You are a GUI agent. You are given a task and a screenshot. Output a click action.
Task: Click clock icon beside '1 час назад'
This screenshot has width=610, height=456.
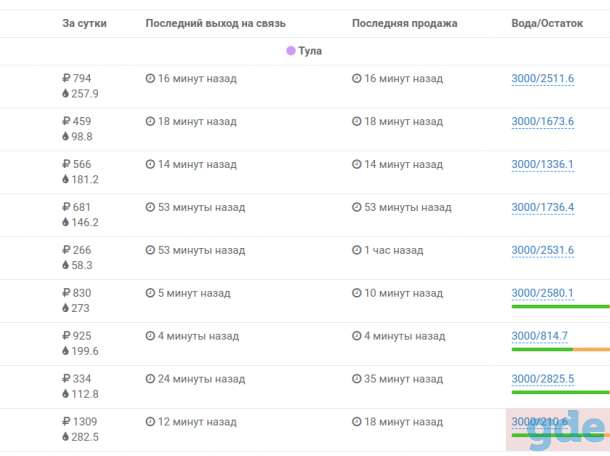357,250
